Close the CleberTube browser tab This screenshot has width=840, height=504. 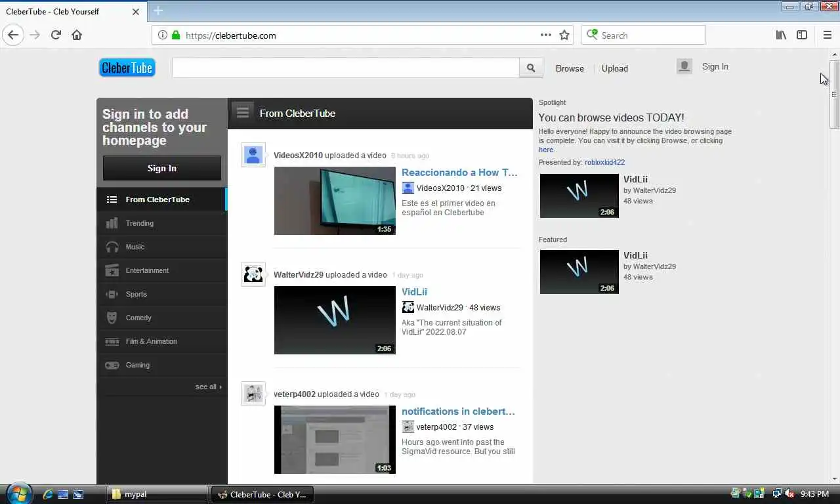(x=136, y=11)
